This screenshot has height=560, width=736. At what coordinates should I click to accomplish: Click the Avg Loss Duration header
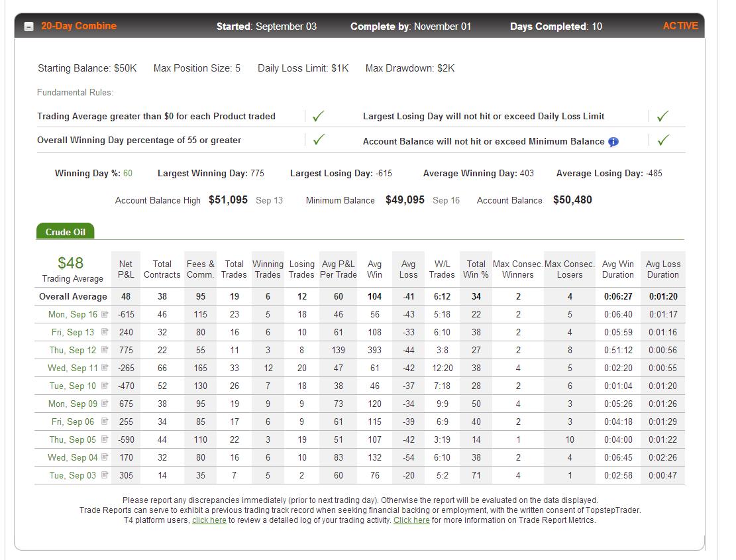point(662,269)
